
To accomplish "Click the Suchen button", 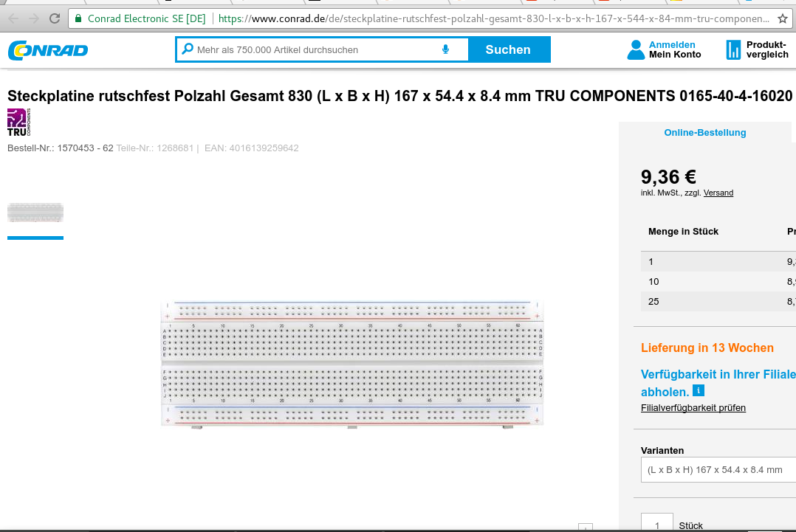I will (508, 49).
